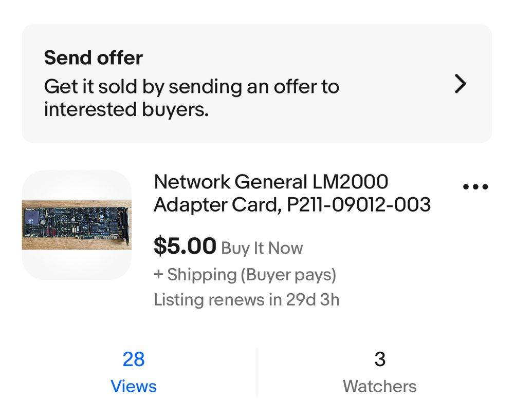Screen dimensions: 514x420
Task: Open the adapter card listing thumbnail
Action: (77, 225)
